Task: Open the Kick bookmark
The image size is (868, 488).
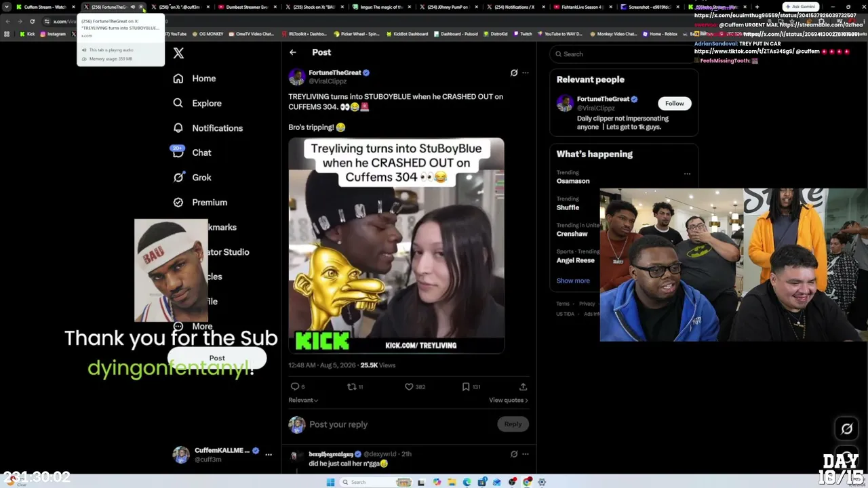Action: click(x=27, y=34)
